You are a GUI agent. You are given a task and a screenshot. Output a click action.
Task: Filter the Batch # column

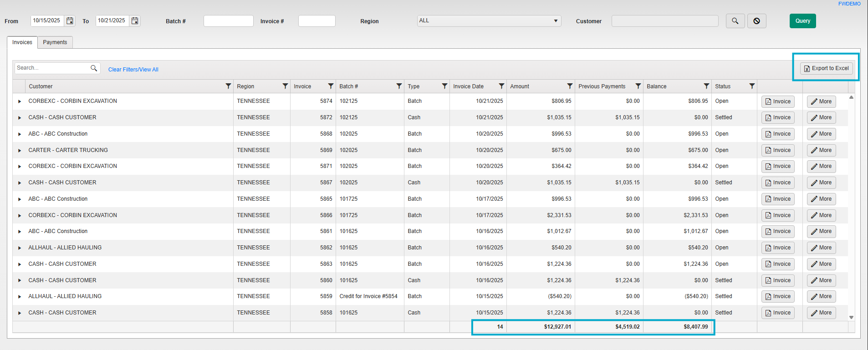click(x=399, y=86)
